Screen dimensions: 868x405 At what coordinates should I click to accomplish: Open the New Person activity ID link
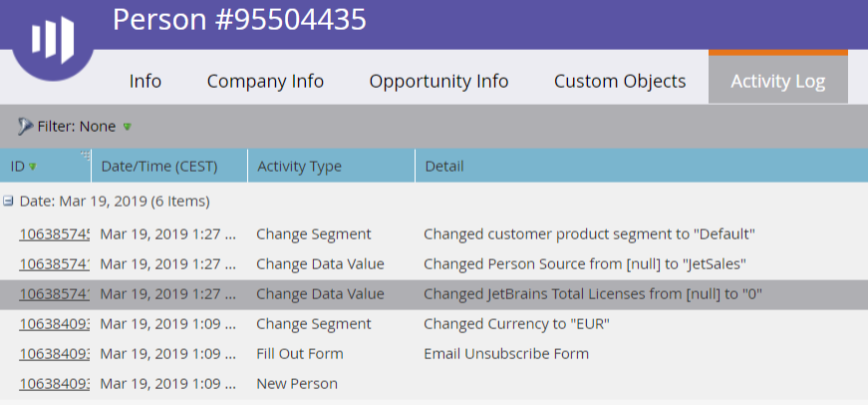tap(54, 384)
